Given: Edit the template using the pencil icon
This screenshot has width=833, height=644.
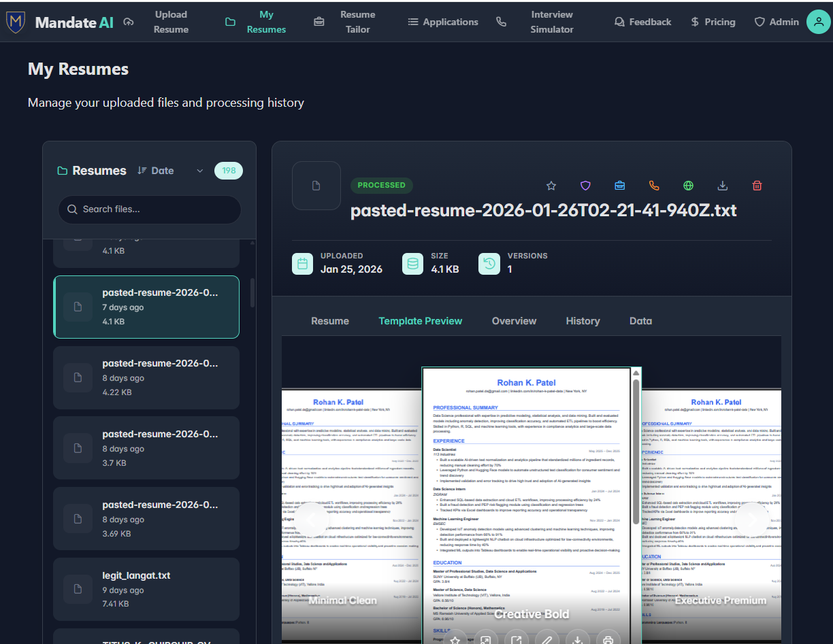Looking at the screenshot, I should click(x=547, y=639).
